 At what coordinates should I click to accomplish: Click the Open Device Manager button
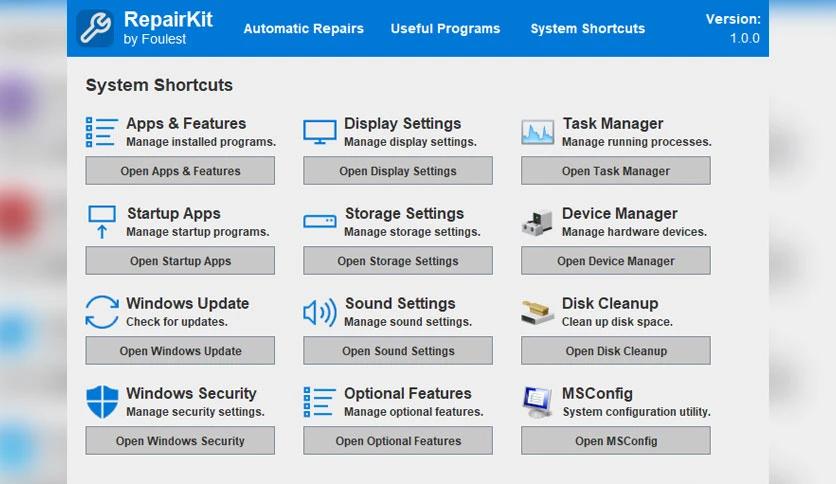(616, 261)
